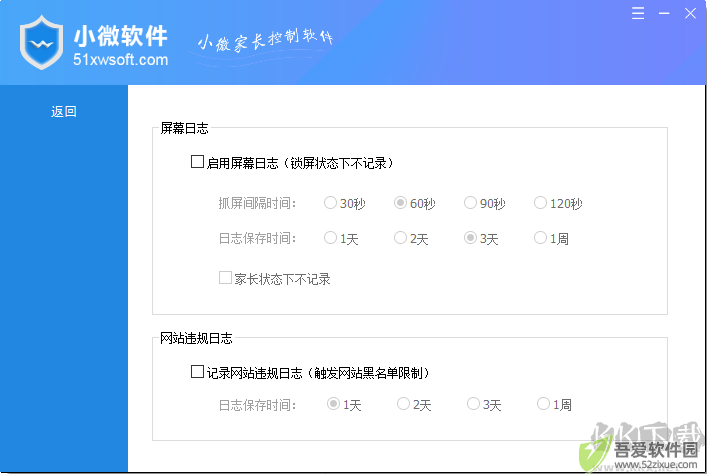Set website log retention to 3天

(x=473, y=403)
